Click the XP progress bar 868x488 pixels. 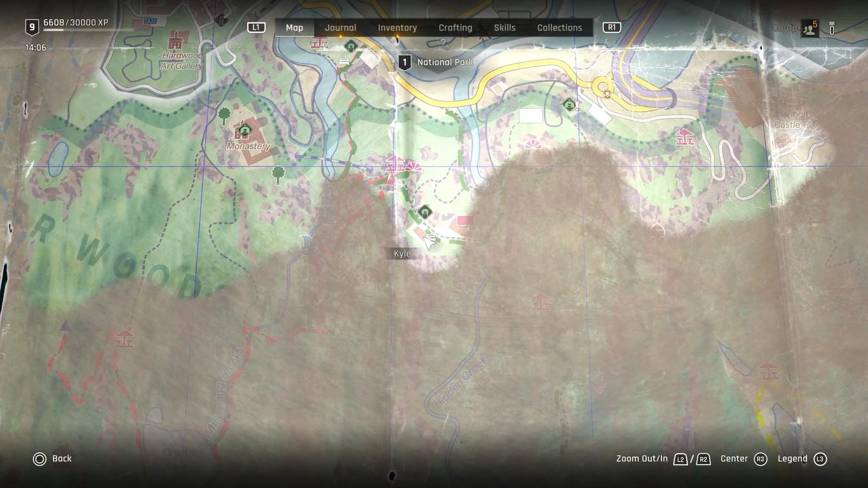[89, 30]
